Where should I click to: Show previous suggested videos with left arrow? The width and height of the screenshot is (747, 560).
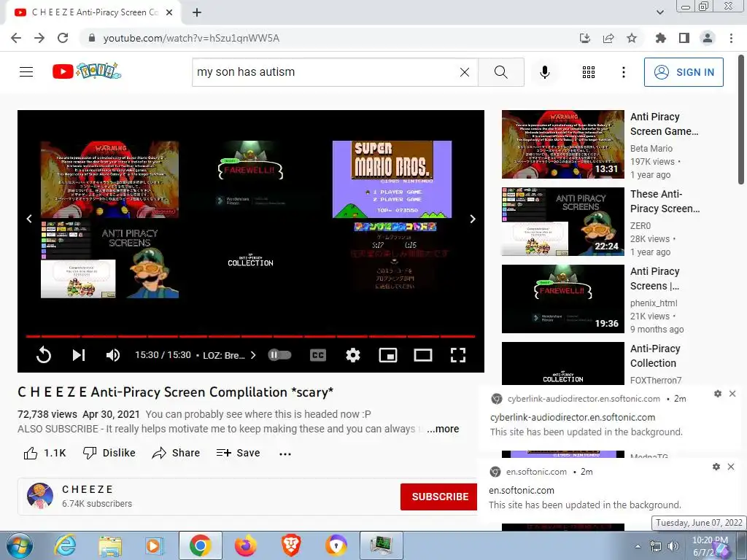point(29,219)
